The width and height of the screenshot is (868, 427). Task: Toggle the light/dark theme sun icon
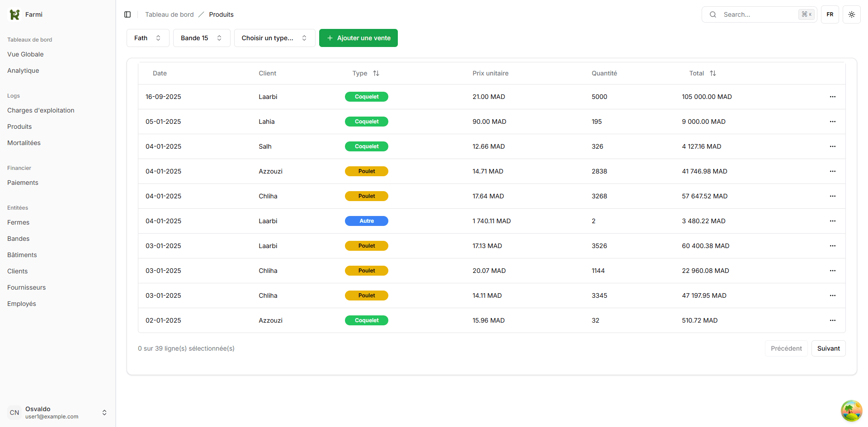click(851, 14)
